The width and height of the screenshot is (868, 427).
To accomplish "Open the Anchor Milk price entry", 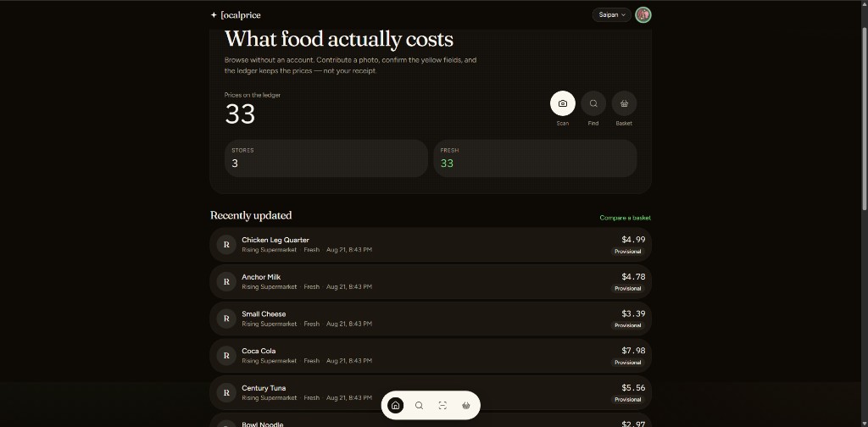I will [x=431, y=281].
